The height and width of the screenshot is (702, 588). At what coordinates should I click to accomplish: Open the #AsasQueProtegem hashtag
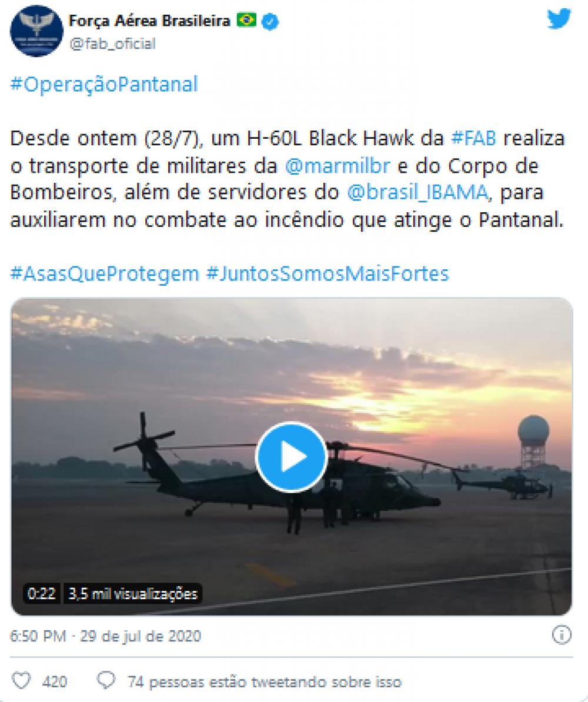[105, 273]
